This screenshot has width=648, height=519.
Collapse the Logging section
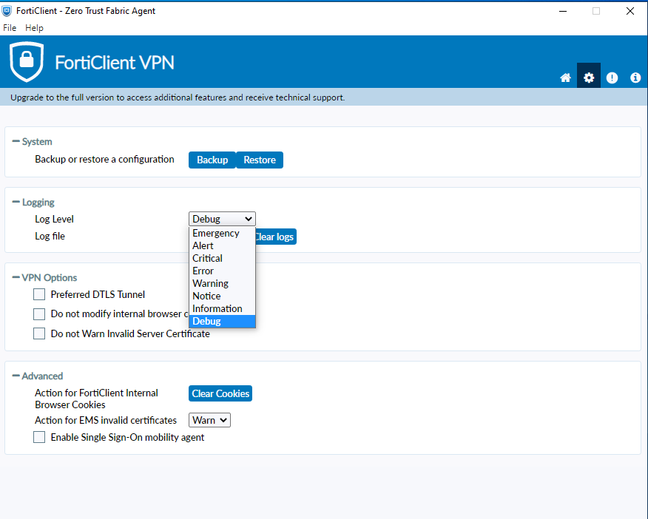[x=33, y=202]
